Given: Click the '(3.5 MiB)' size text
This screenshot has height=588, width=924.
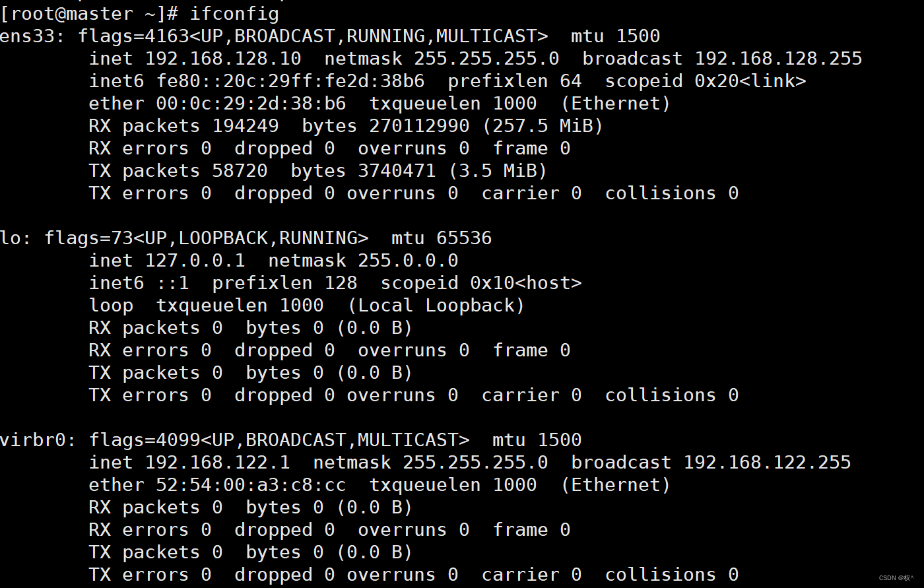Looking at the screenshot, I should pyautogui.click(x=498, y=170).
